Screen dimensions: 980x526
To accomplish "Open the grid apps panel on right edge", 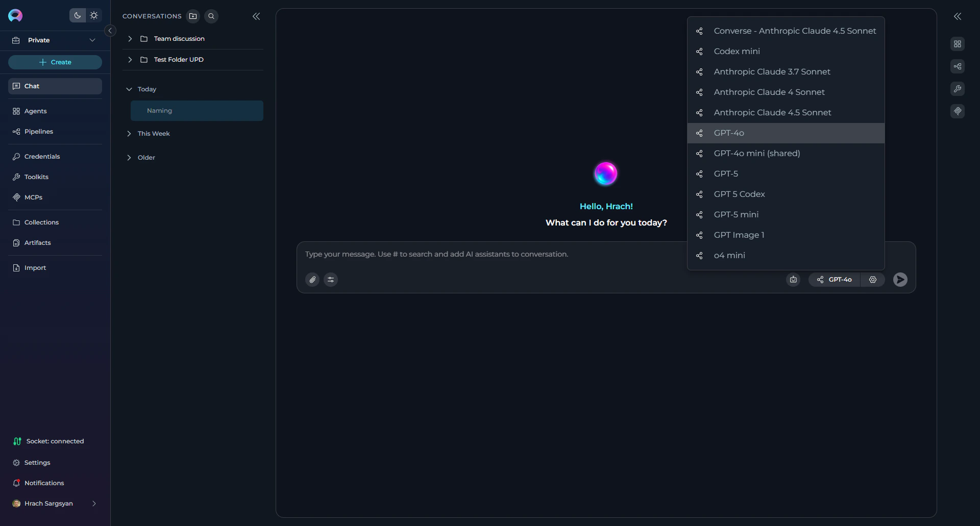I will click(958, 44).
